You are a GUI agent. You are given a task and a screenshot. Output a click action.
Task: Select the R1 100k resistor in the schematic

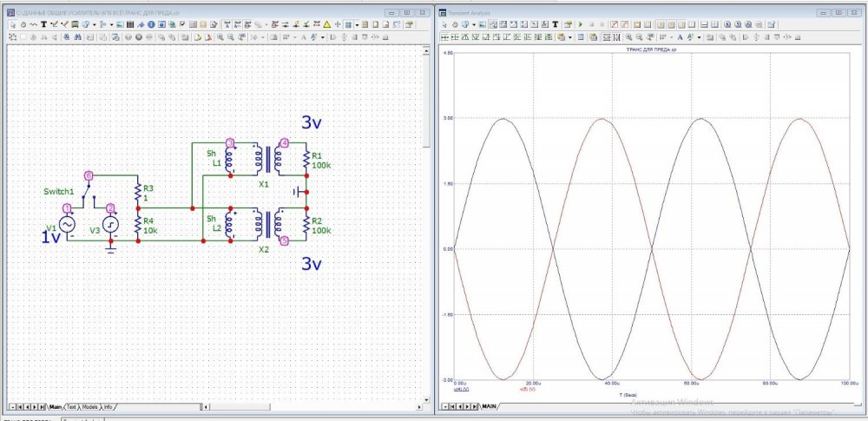tap(305, 160)
